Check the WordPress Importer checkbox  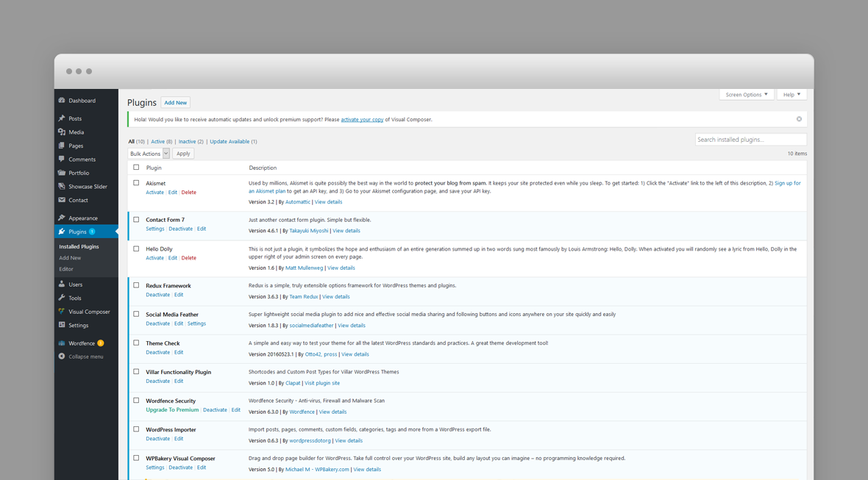click(x=136, y=429)
